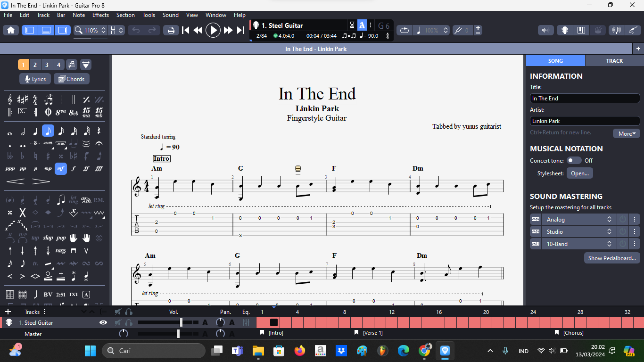Open layout mode dropdown next to zoom
This screenshot has height=362, width=644.
(x=116, y=30)
